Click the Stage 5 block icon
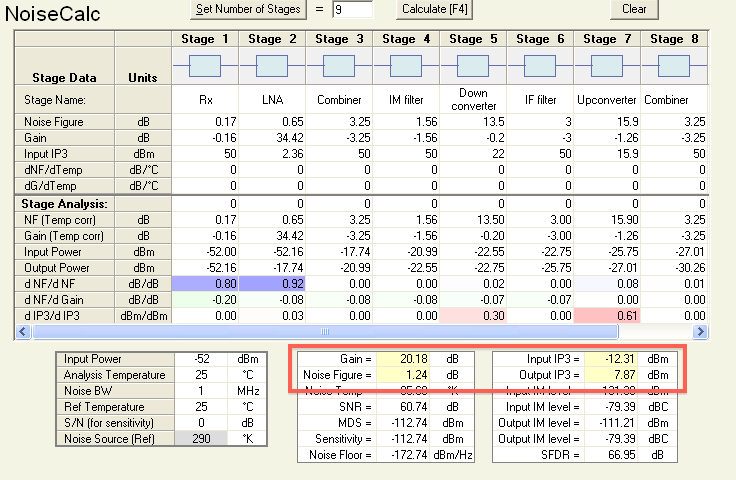Image resolution: width=736 pixels, height=480 pixels. [x=473, y=66]
